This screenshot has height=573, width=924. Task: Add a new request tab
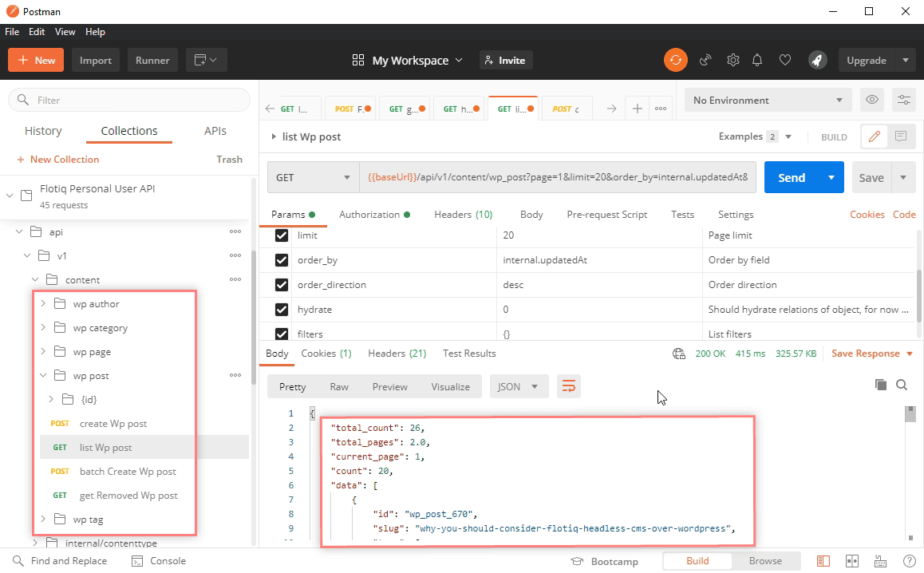pos(637,109)
